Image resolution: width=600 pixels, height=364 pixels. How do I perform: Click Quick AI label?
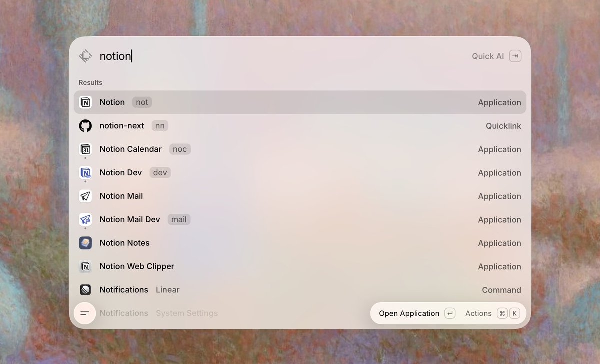click(488, 56)
